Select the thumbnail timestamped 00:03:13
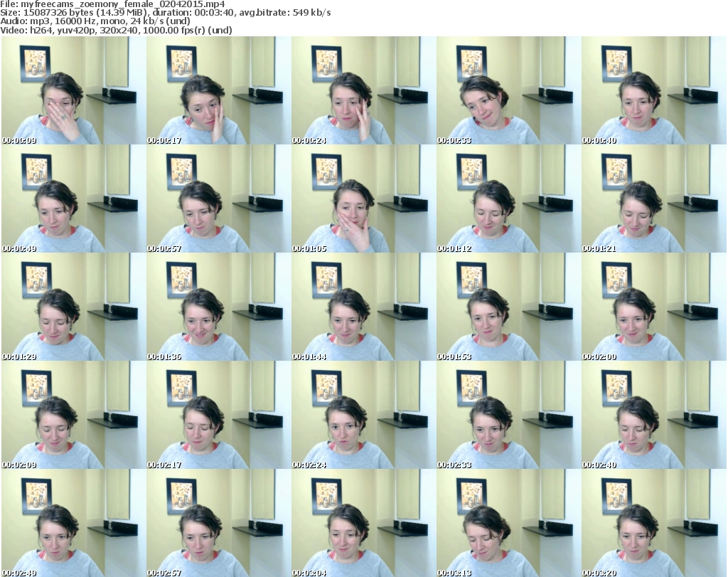The image size is (728, 577). [x=508, y=523]
